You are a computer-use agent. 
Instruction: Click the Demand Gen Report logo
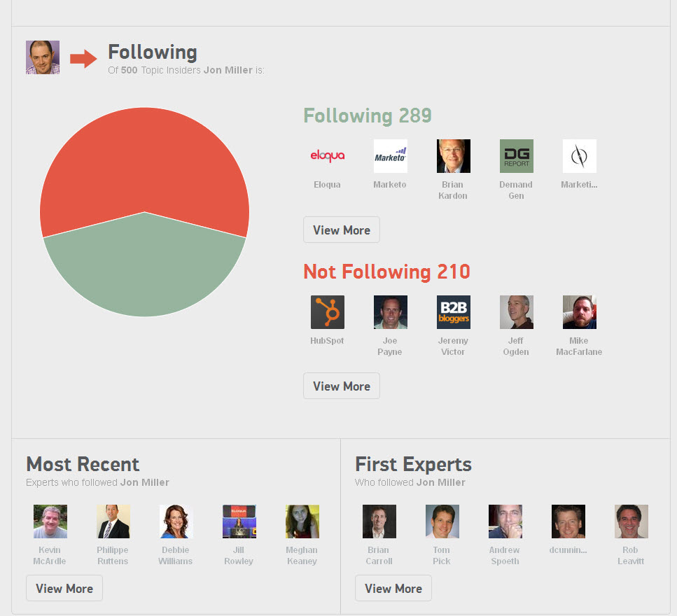tap(516, 156)
